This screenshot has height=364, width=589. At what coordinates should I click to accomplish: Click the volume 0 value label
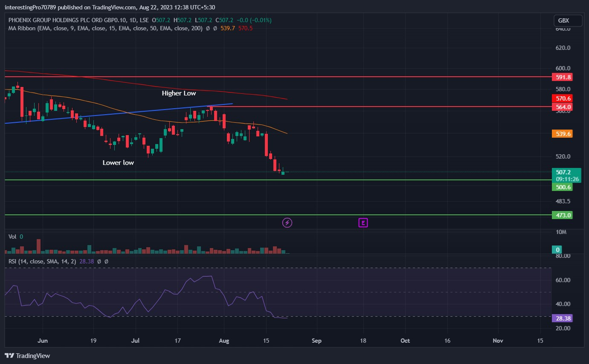(x=557, y=249)
